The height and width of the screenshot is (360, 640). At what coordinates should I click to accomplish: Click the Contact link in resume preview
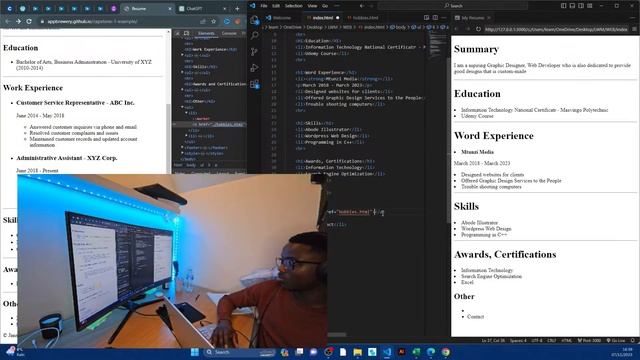pos(476,317)
